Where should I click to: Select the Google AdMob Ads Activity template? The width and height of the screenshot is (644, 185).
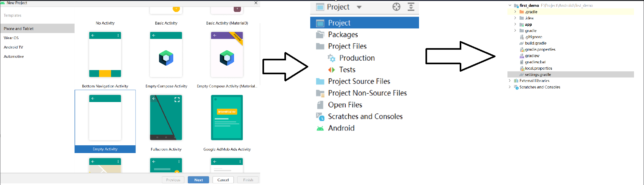pos(227,118)
